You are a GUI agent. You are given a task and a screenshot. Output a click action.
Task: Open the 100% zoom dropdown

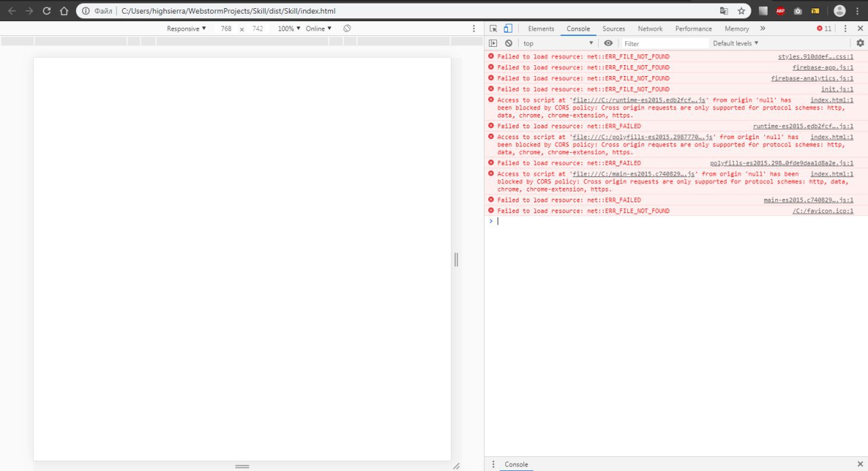[x=289, y=29]
